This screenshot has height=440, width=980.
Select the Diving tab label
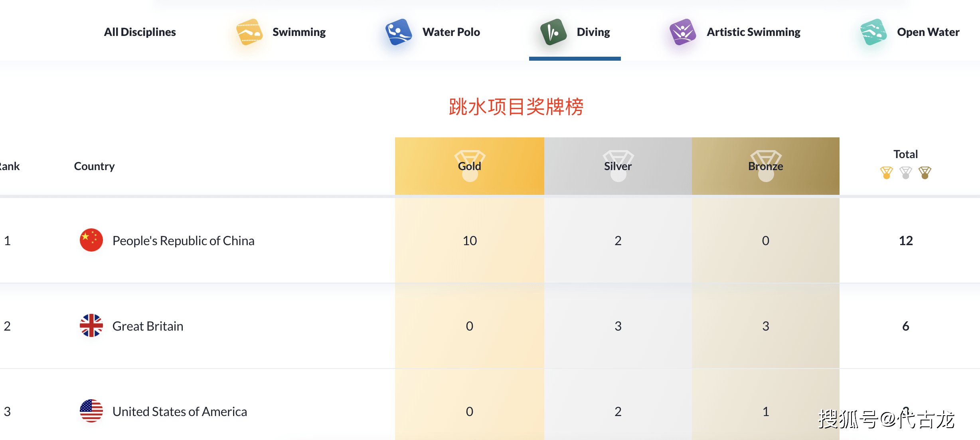point(593,32)
